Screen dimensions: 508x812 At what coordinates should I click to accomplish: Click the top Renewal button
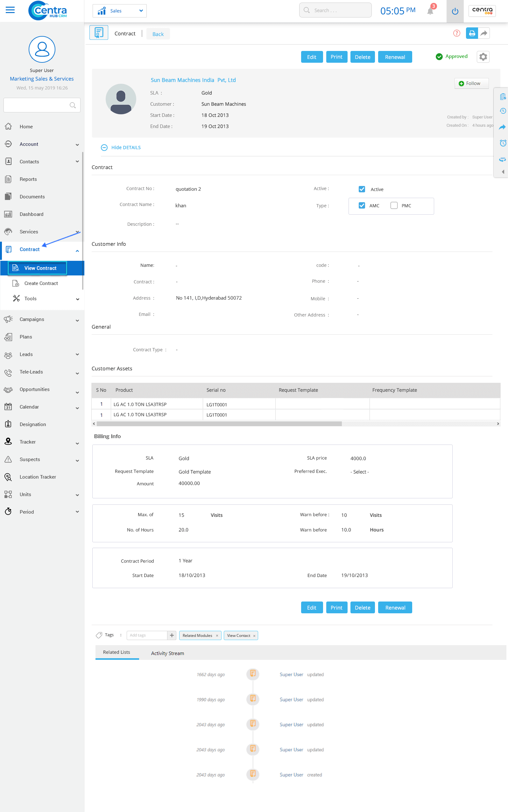(395, 57)
